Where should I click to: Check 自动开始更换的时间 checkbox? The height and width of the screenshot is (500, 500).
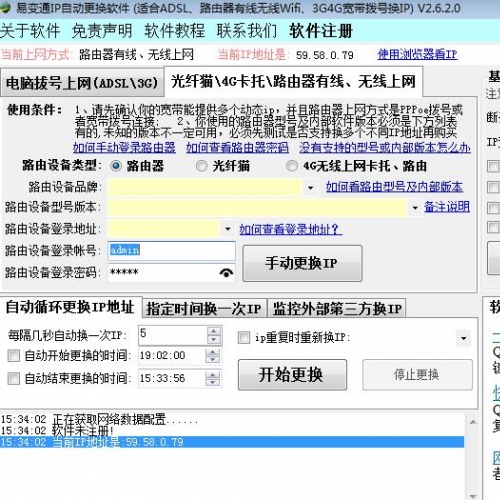tap(13, 356)
